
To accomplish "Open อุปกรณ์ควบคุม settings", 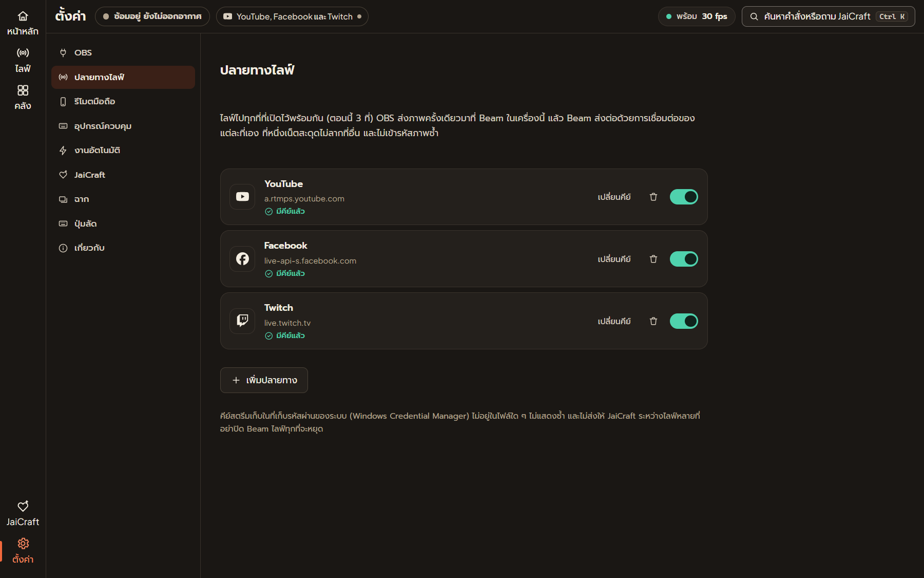I will (123, 126).
